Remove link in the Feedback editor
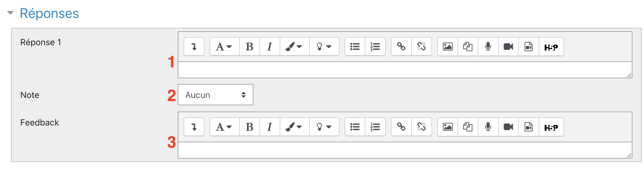644x171 pixels. (421, 127)
